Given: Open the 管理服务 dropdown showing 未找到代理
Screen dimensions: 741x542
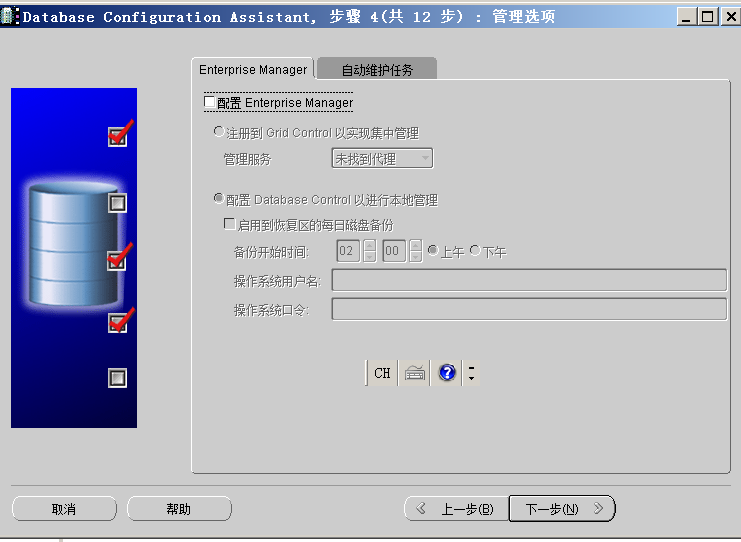Looking at the screenshot, I should coord(382,159).
